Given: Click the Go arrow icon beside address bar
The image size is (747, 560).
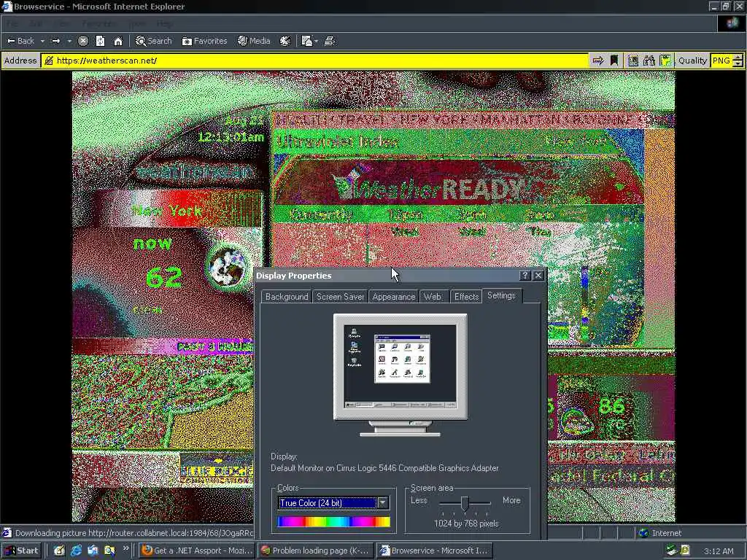Looking at the screenshot, I should 598,61.
